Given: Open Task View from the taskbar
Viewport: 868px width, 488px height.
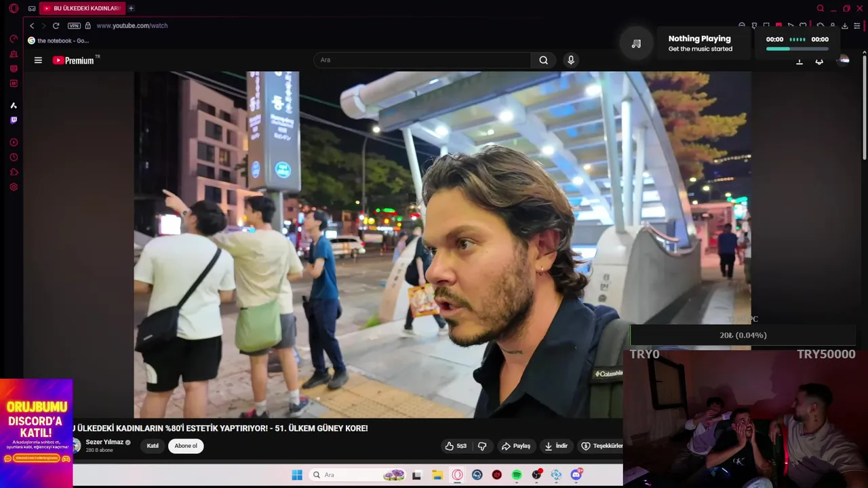Looking at the screenshot, I should (416, 475).
